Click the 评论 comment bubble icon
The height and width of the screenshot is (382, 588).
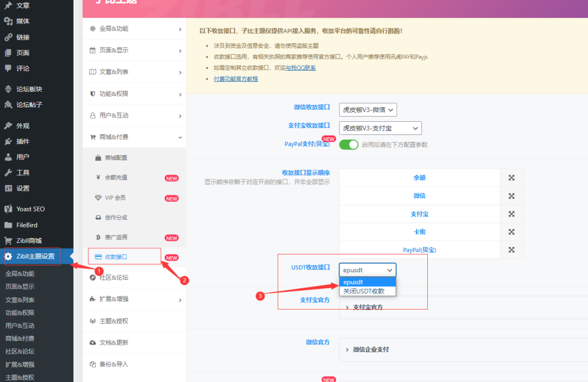coord(8,68)
